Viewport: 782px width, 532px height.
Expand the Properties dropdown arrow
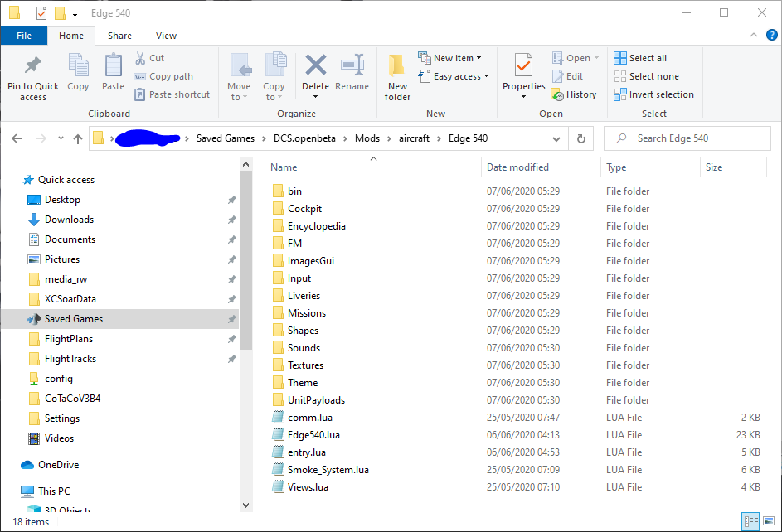pos(523,96)
